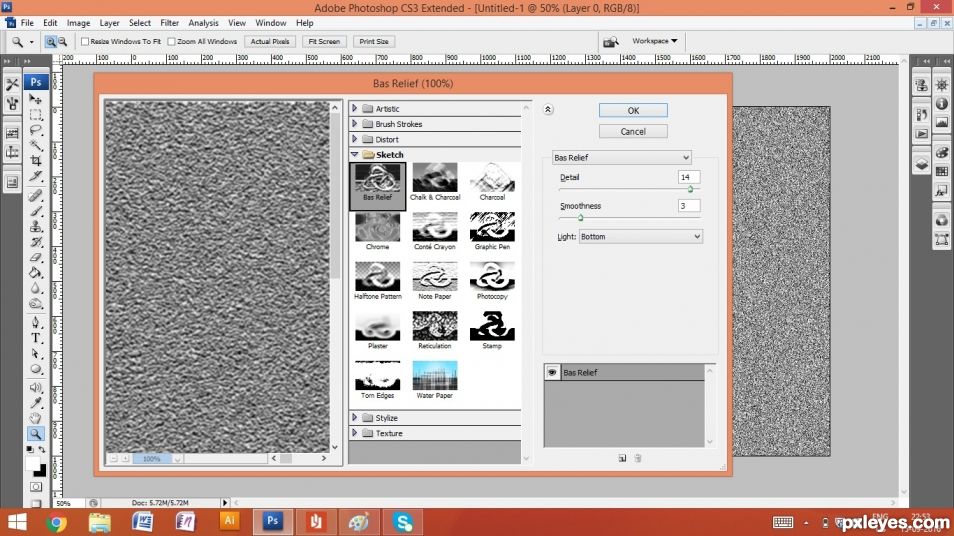This screenshot has height=536, width=954.
Task: Expand the Texture filter folder
Action: pyautogui.click(x=355, y=433)
